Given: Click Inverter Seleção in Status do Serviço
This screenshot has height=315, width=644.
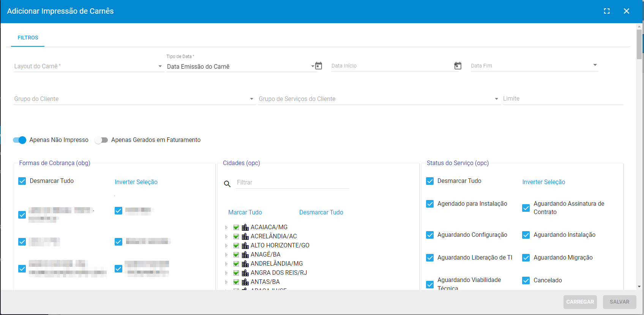Looking at the screenshot, I should [544, 182].
